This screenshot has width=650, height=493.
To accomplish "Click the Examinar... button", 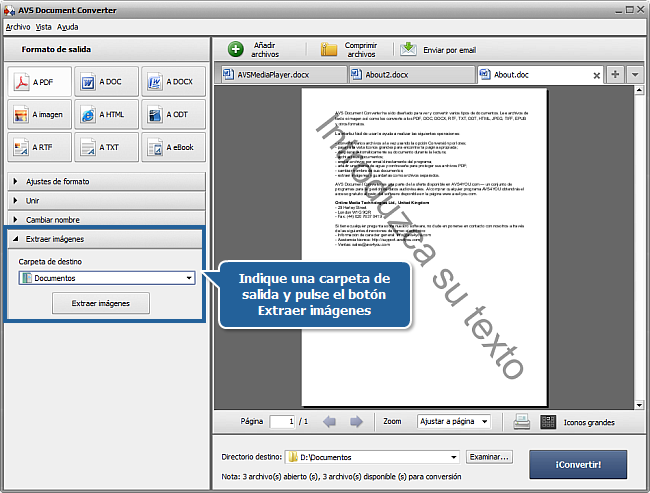I will tap(489, 457).
